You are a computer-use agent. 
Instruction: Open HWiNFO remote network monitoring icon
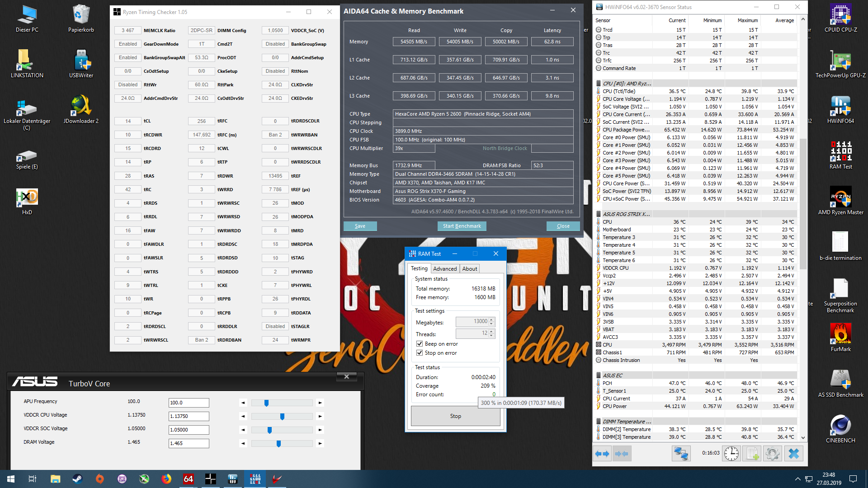[x=681, y=454]
